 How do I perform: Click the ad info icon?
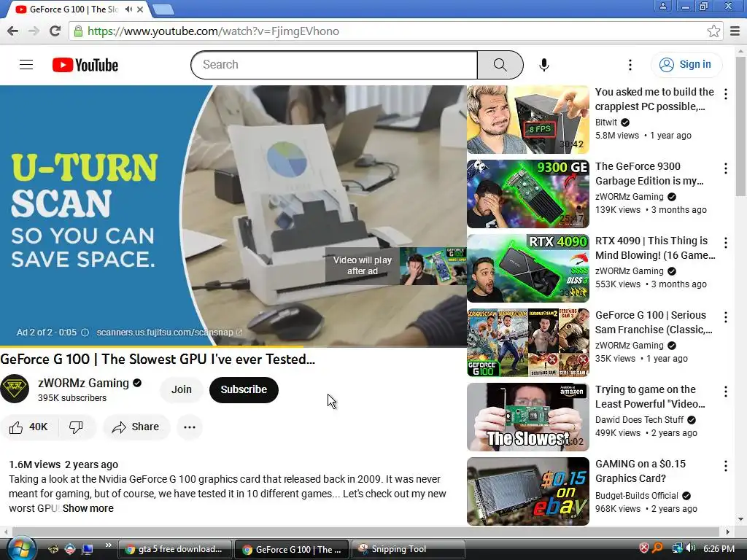[x=85, y=332]
